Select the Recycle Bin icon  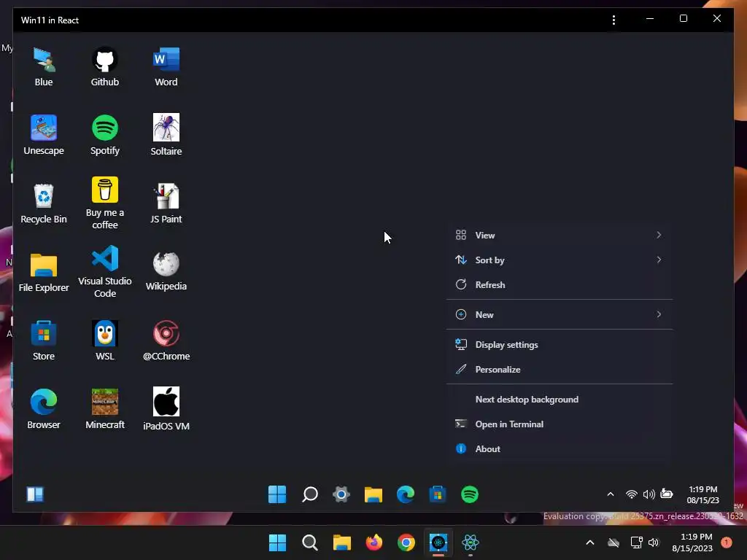point(43,203)
